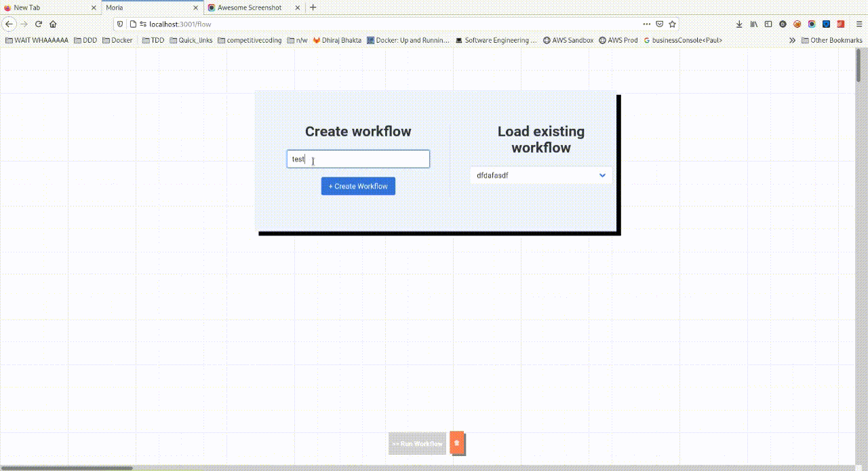Expand the existing workflow dropdown showing dfdafasdf
This screenshot has width=868, height=471.
(540, 175)
